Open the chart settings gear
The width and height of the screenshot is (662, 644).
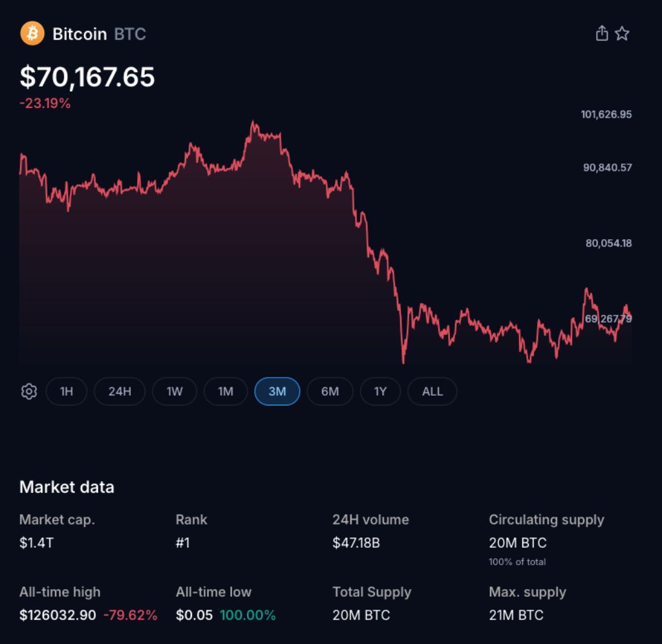[28, 391]
